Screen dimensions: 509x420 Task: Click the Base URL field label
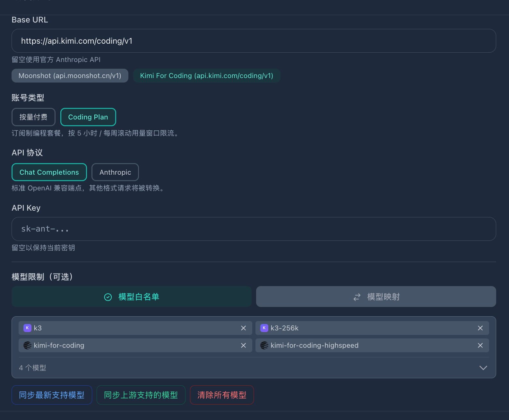pyautogui.click(x=30, y=20)
